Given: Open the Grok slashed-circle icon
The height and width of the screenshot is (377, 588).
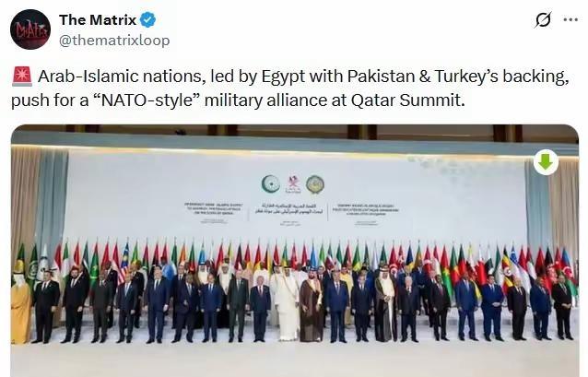Looking at the screenshot, I should (542, 19).
